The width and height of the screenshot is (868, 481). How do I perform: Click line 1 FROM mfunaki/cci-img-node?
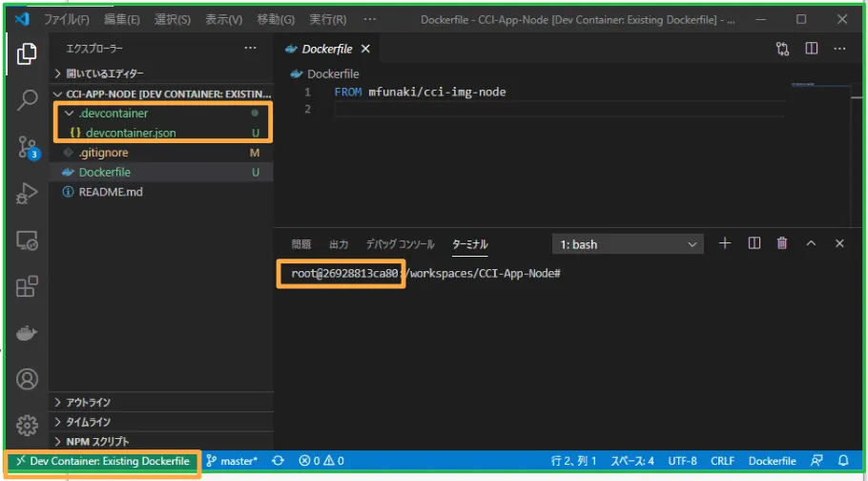(420, 92)
